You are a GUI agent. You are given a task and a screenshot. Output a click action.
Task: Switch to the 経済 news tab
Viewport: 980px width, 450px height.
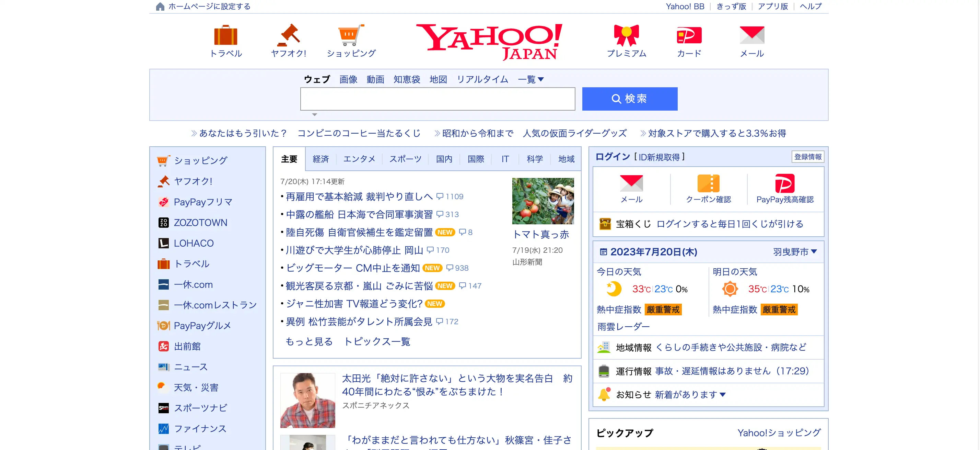point(321,159)
